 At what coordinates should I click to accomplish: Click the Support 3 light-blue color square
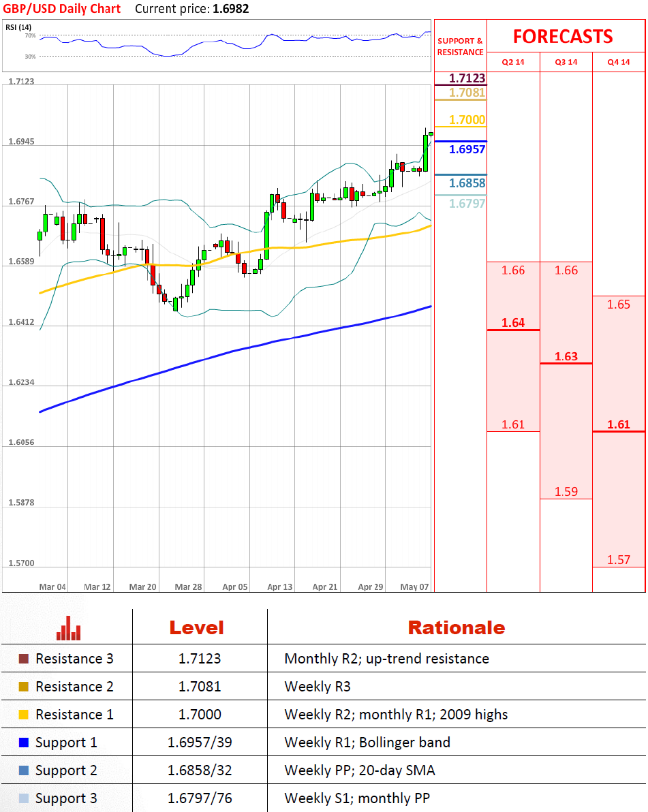coord(24,798)
